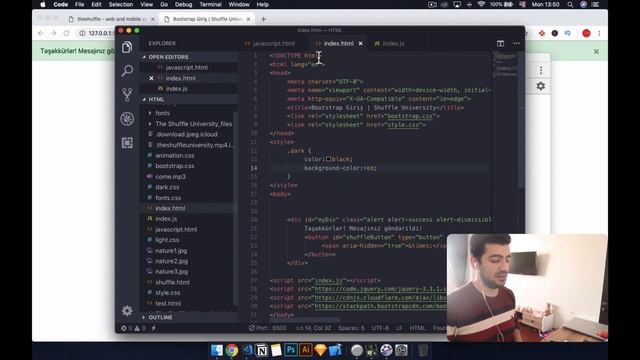Click Ln 14, Col 32 in status bar
The height and width of the screenshot is (360, 640).
point(313,328)
